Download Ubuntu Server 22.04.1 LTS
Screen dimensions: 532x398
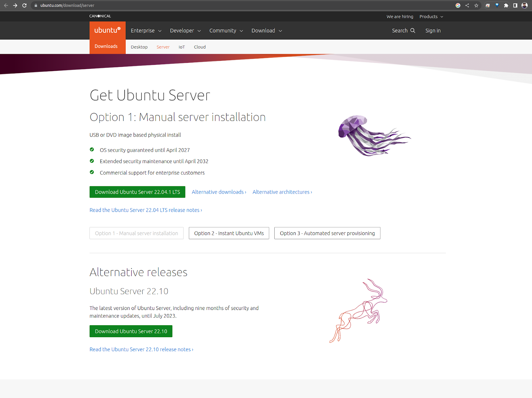pos(137,192)
